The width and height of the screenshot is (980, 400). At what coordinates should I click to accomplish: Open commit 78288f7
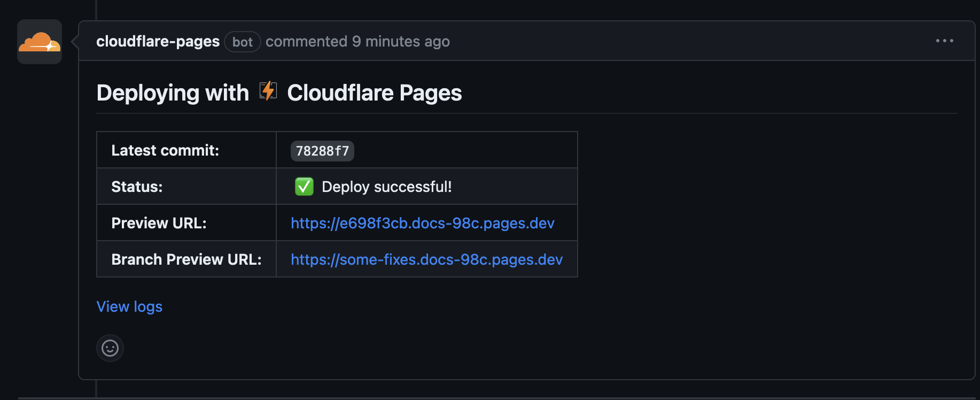point(322,151)
